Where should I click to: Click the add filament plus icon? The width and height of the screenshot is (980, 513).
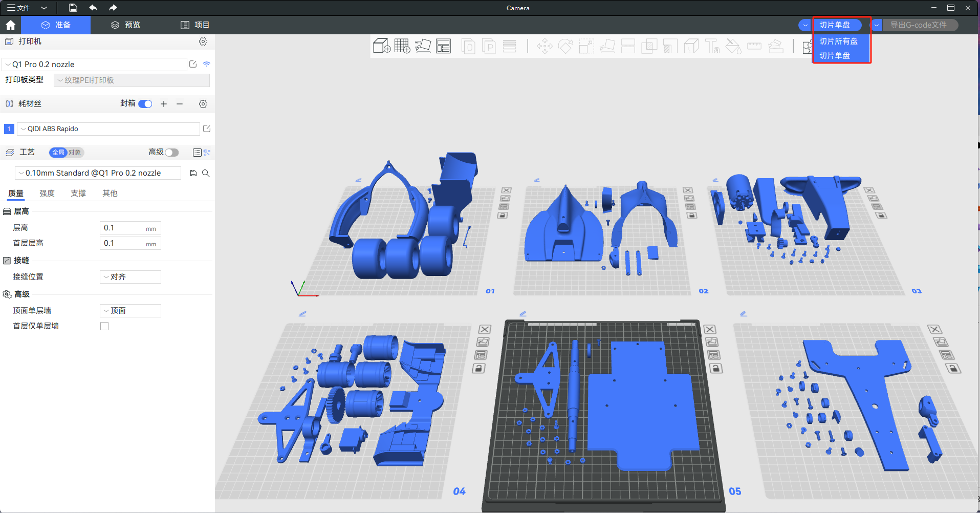(164, 104)
